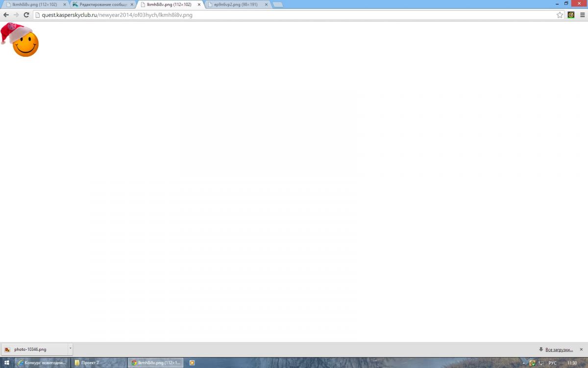Close the Редактирование сообщения tab
This screenshot has height=368, width=588.
point(132,4)
